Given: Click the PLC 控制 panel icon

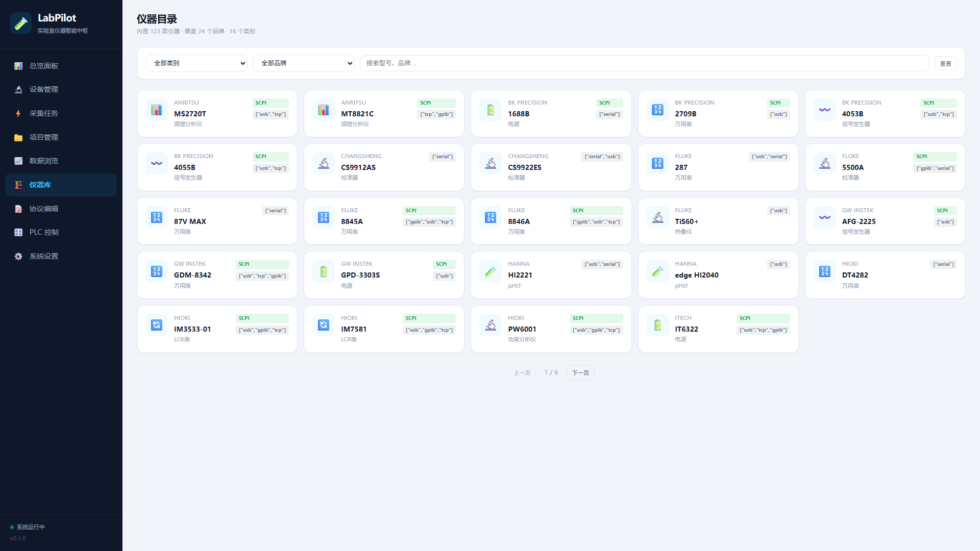Looking at the screenshot, I should pyautogui.click(x=18, y=233).
